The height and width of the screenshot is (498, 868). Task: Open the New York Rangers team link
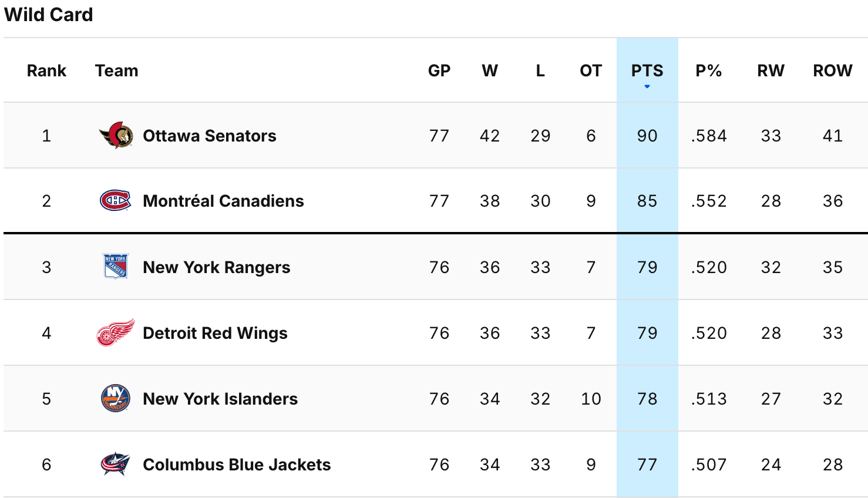click(216, 267)
